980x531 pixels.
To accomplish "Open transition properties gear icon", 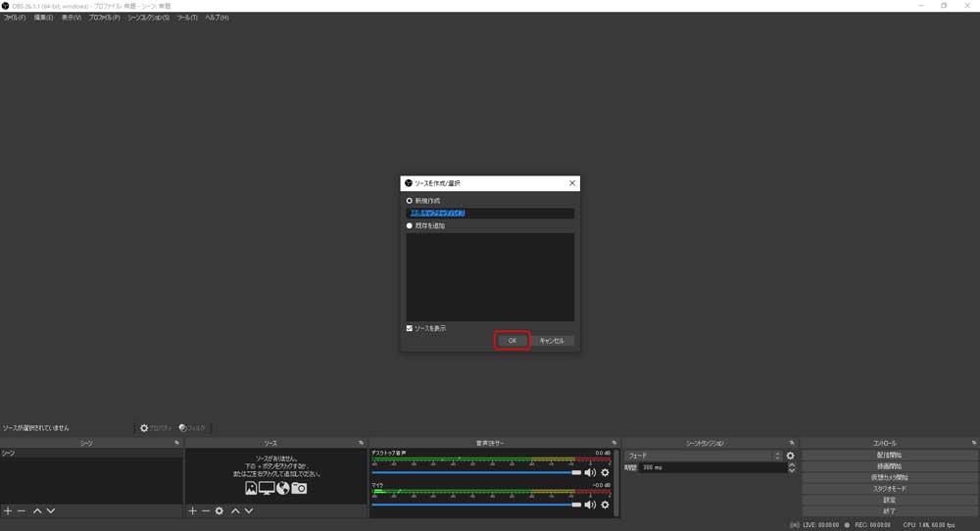I will (791, 456).
